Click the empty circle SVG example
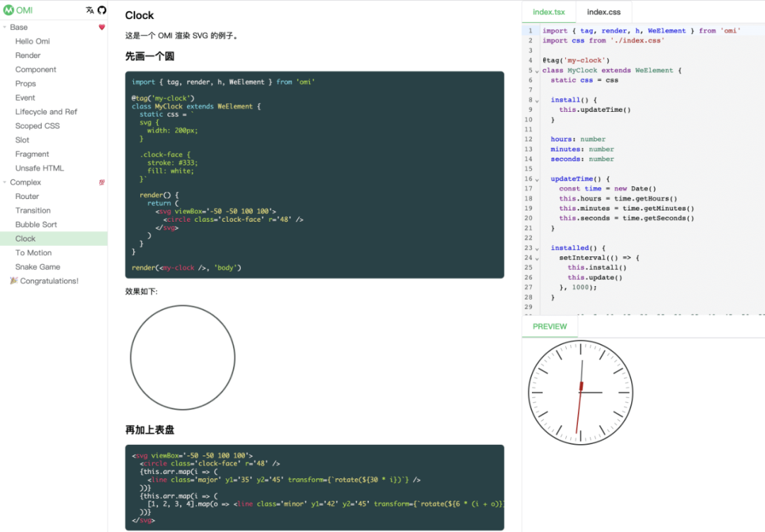This screenshot has height=532, width=765. 183,358
